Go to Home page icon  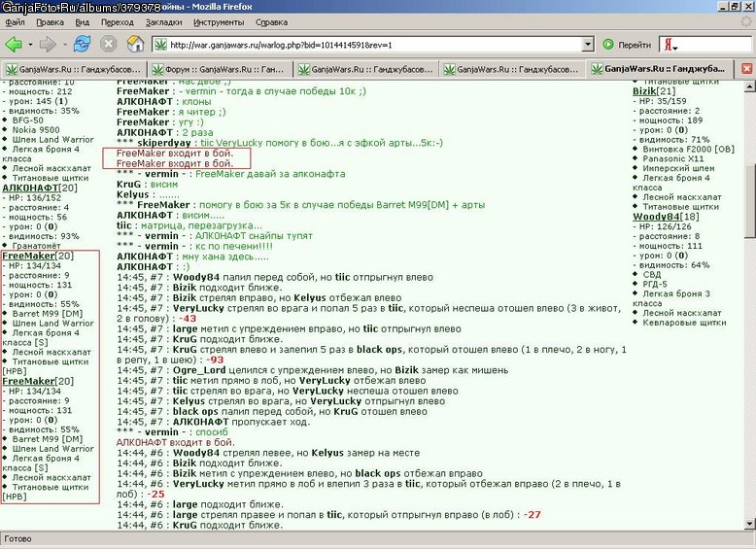pyautogui.click(x=135, y=45)
